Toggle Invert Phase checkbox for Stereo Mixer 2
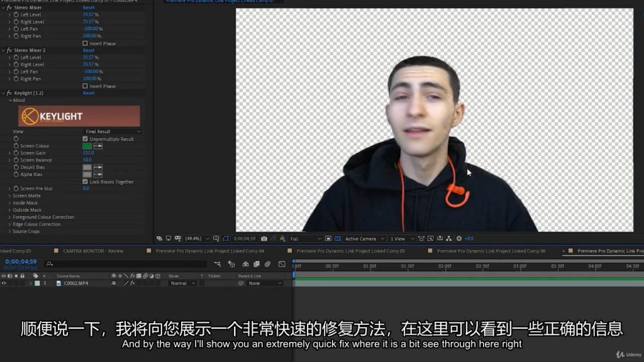 click(85, 86)
